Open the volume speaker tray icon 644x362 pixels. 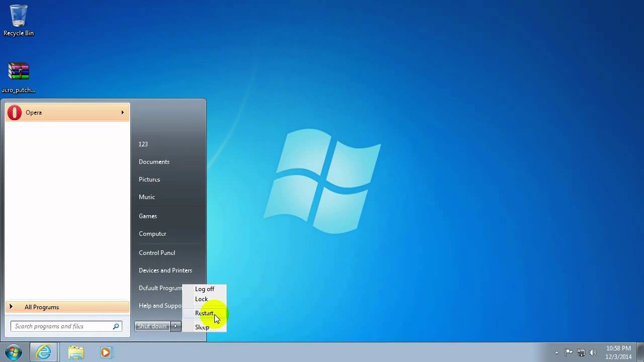[593, 352]
